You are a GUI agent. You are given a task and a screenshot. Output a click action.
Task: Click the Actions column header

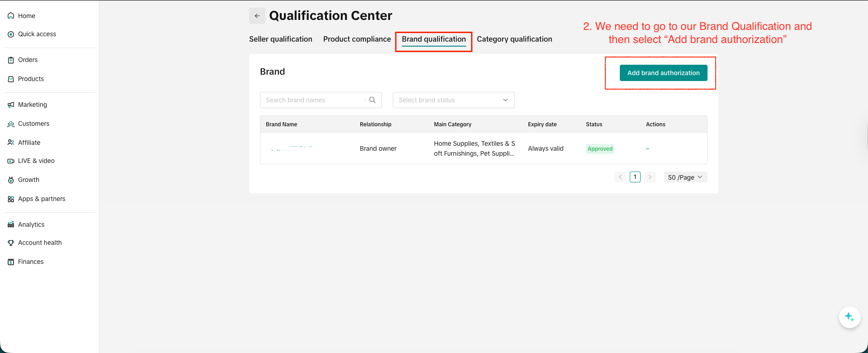tap(656, 124)
